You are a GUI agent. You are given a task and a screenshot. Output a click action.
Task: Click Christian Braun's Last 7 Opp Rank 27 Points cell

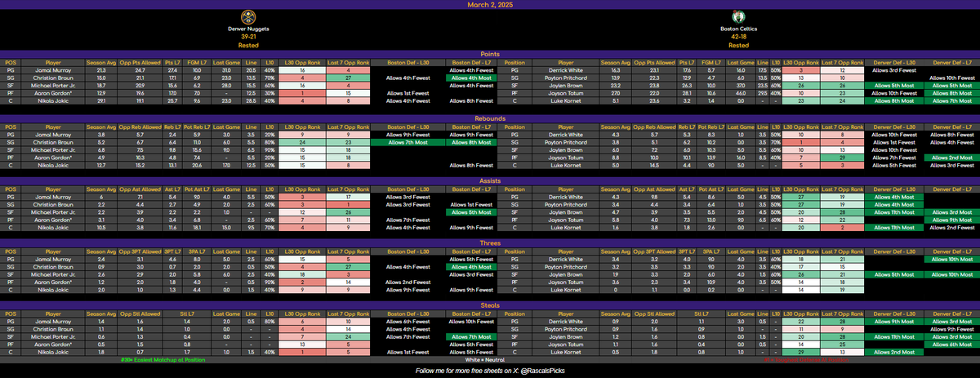point(348,78)
